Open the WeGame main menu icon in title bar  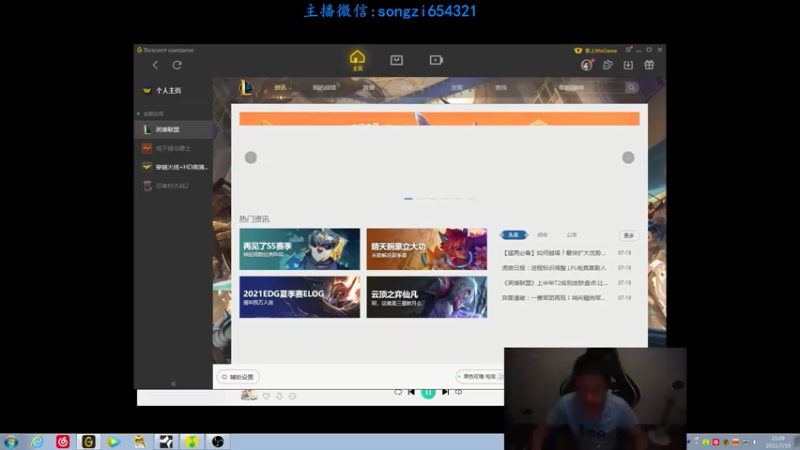click(x=629, y=50)
